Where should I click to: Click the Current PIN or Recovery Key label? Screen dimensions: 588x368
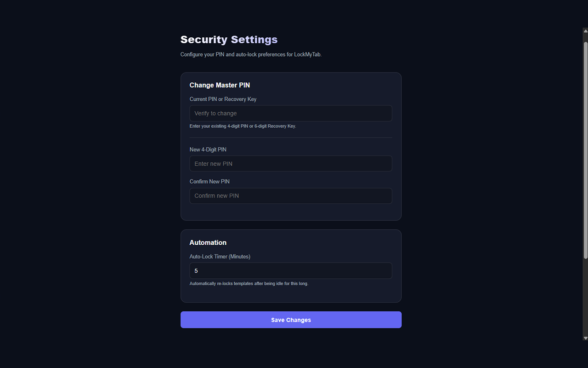coord(223,99)
